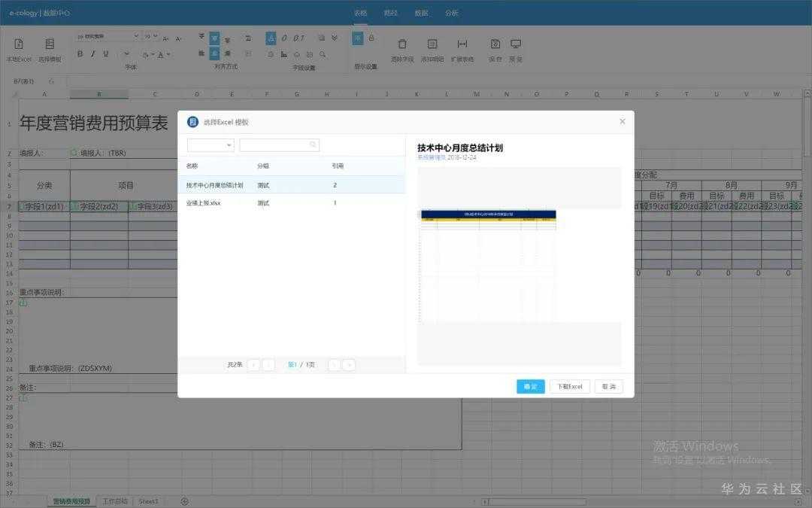Click the 取消 cancel button
This screenshot has height=508, width=812.
pyautogui.click(x=609, y=387)
